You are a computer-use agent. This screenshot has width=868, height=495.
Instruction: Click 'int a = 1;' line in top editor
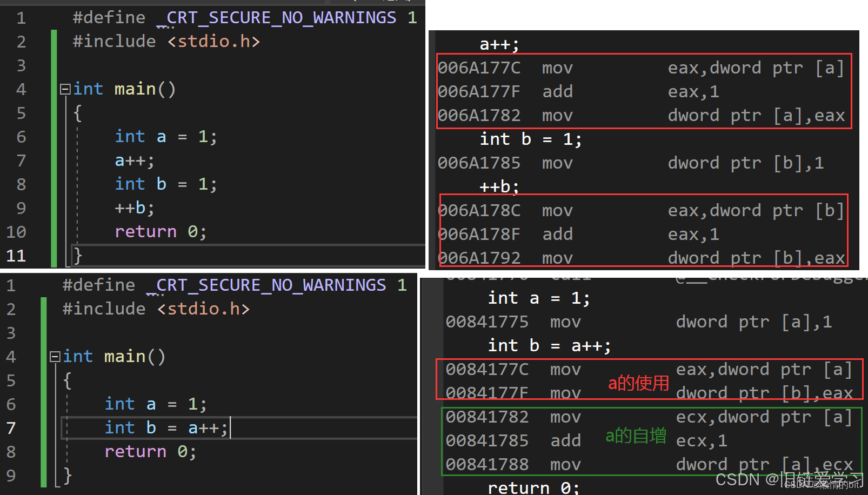166,137
